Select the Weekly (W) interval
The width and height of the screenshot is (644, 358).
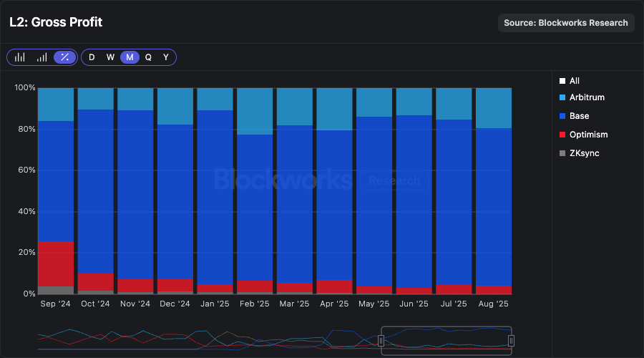point(110,57)
